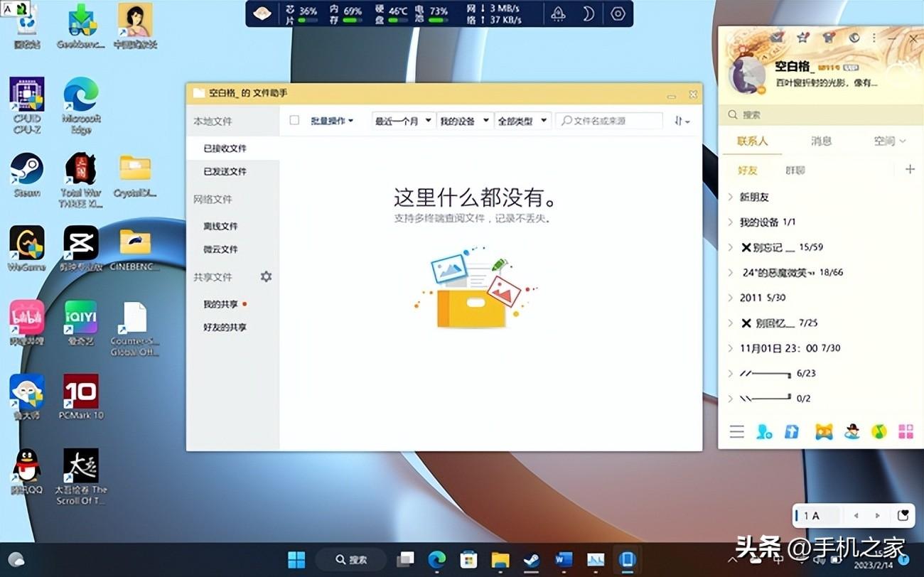The image size is (924, 577).
Task: Click the gear icon next to 共享文件
Action: tap(266, 276)
